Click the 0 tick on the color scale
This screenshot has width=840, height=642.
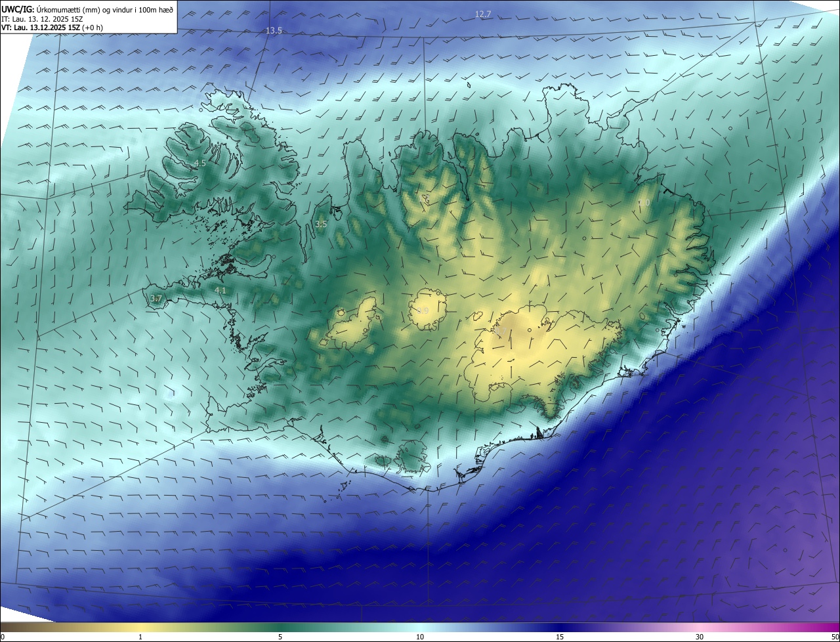tap(3, 637)
